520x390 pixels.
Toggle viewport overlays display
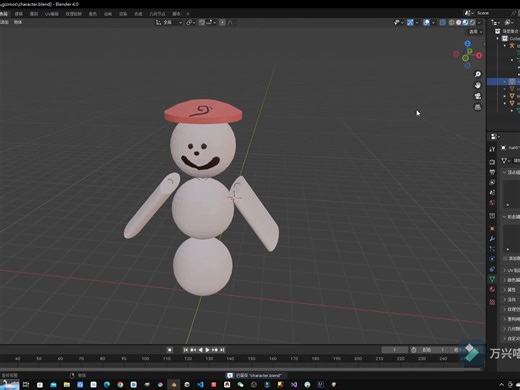click(426, 22)
